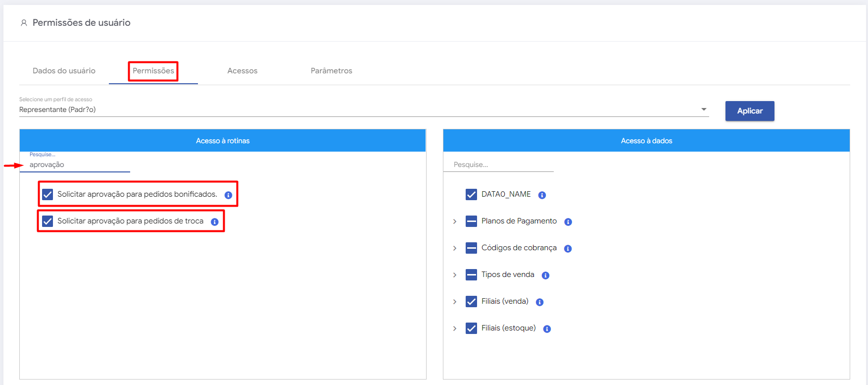Image resolution: width=868 pixels, height=385 pixels.
Task: Toggle the DATA0_NAME checkbox
Action: [471, 194]
